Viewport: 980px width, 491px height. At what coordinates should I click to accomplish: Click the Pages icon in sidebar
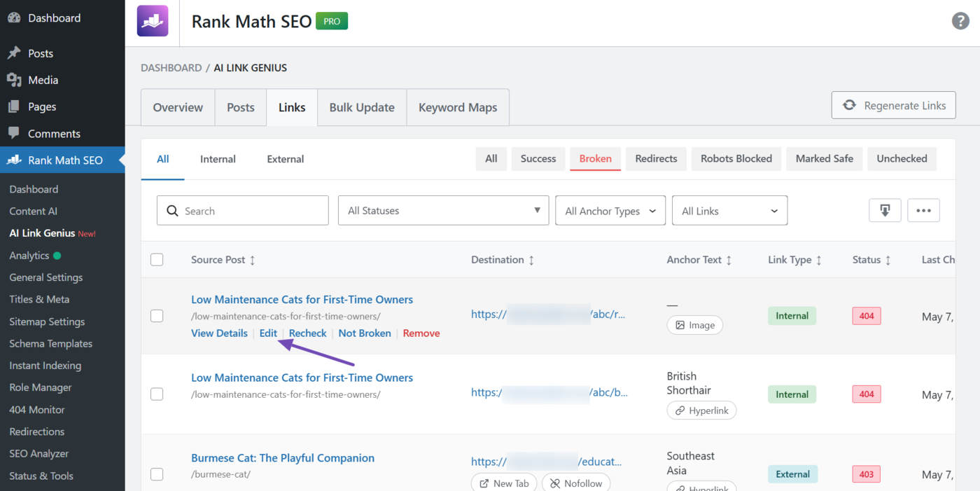point(14,106)
